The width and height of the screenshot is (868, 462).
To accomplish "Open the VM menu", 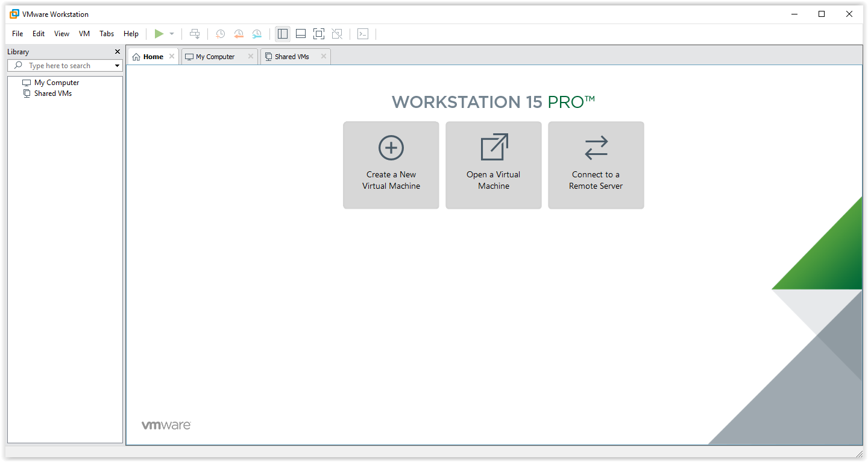I will pyautogui.click(x=84, y=34).
